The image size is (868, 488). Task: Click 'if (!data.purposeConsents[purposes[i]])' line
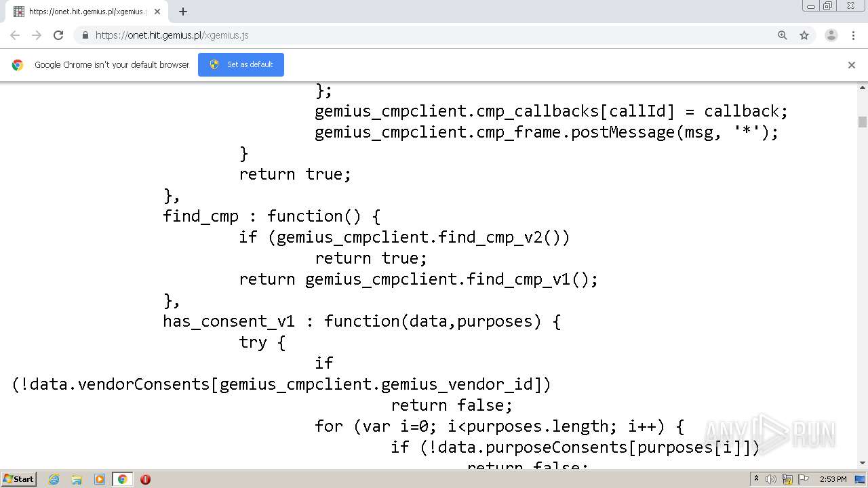tap(575, 447)
